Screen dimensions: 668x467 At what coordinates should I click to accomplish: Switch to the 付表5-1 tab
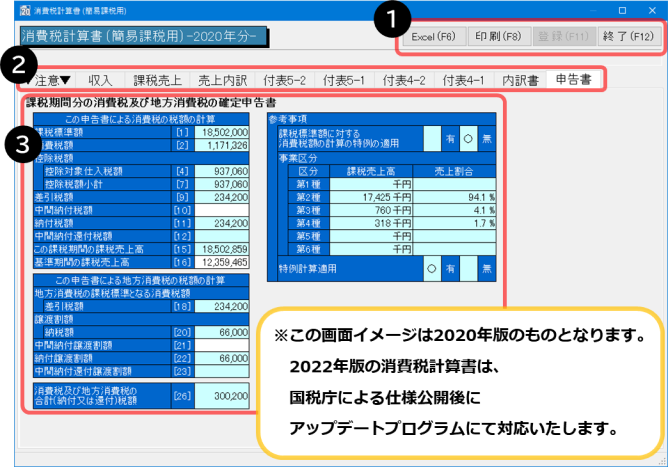(342, 78)
